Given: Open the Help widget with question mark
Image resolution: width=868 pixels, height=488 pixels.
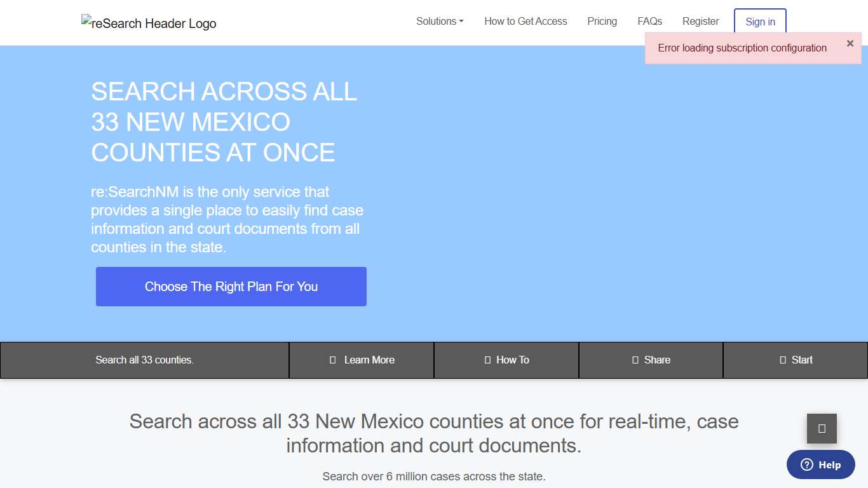Looking at the screenshot, I should tap(822, 464).
